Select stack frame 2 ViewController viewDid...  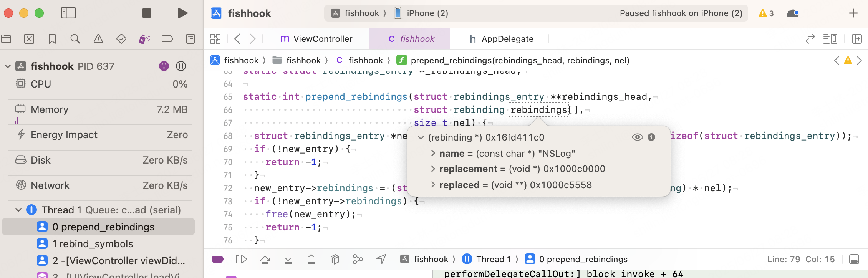click(98, 261)
